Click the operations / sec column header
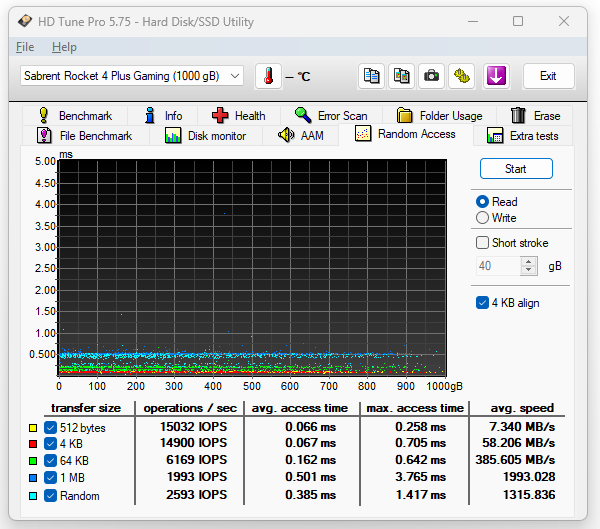 click(x=190, y=408)
